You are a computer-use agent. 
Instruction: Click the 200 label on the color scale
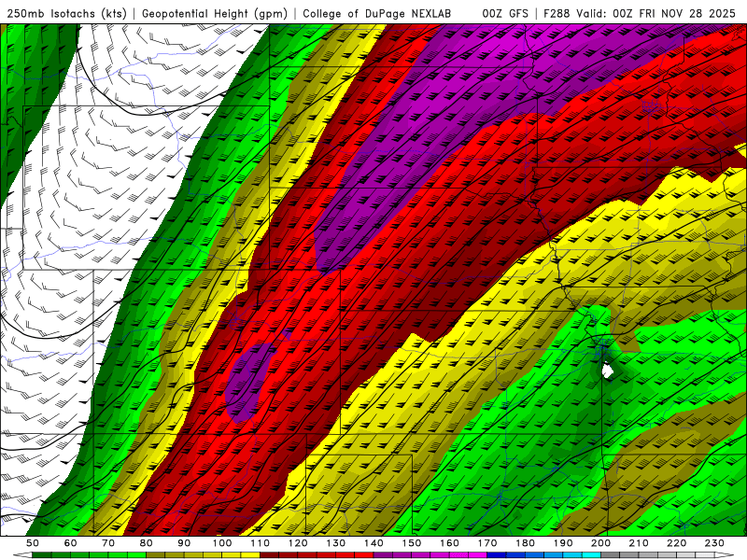[x=600, y=543]
